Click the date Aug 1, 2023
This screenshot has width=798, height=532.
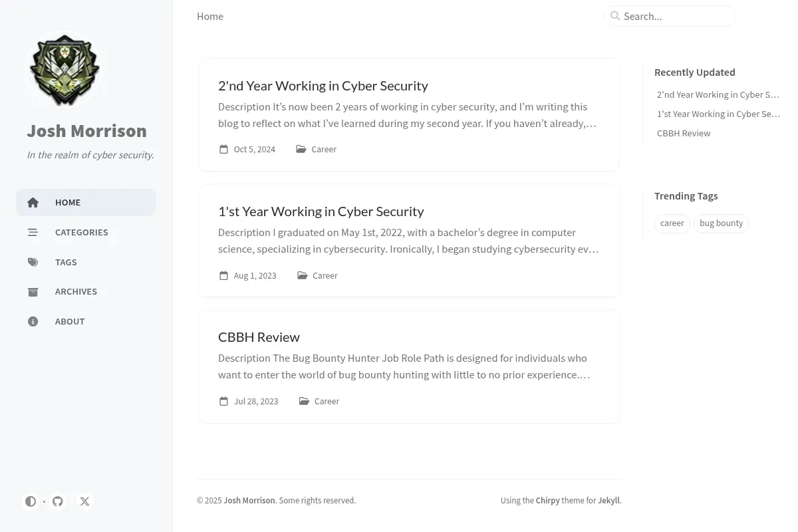pyautogui.click(x=255, y=275)
